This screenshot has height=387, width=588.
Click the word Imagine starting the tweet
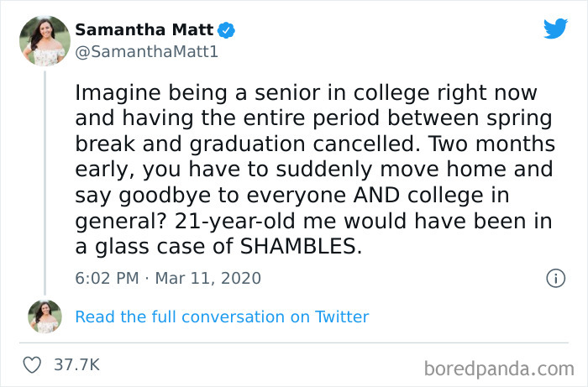[x=117, y=92]
